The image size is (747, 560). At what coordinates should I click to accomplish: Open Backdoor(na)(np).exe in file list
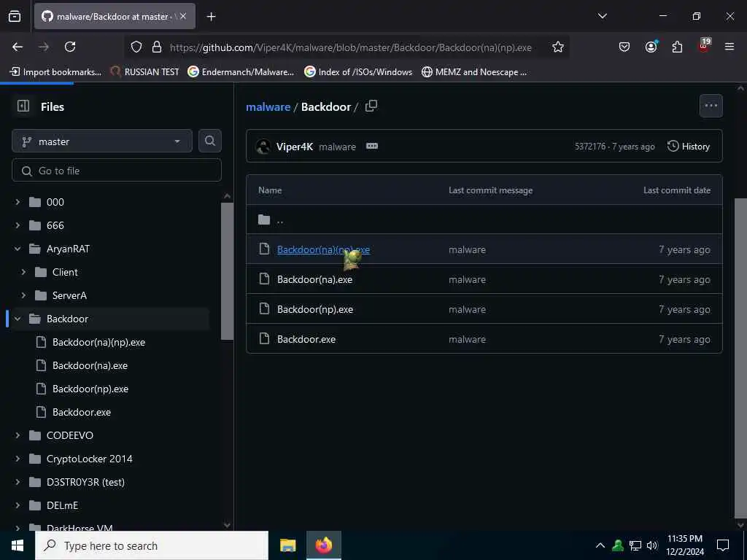coord(323,249)
